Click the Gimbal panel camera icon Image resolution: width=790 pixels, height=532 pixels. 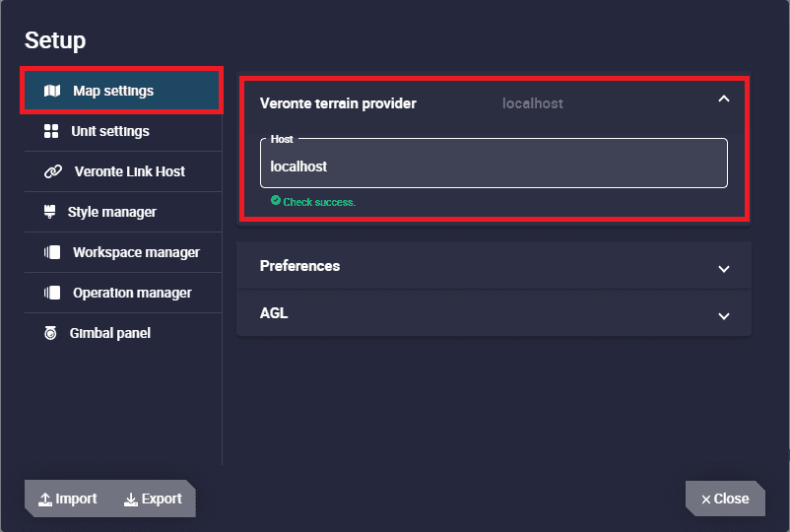click(x=50, y=333)
